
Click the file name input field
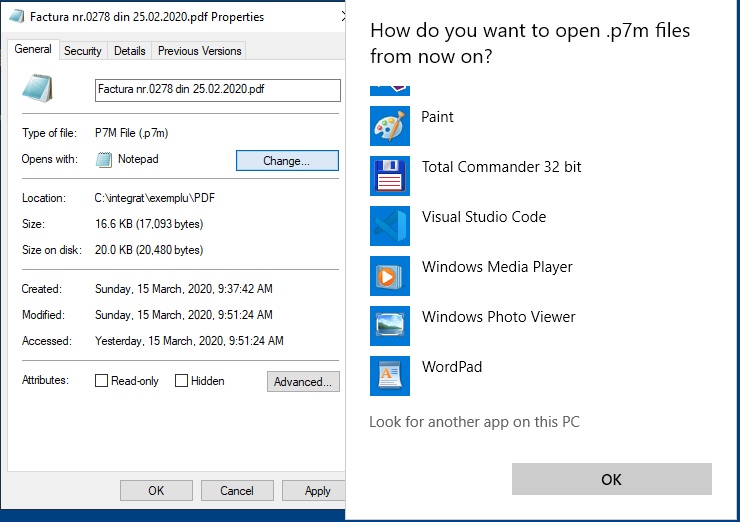(x=218, y=90)
